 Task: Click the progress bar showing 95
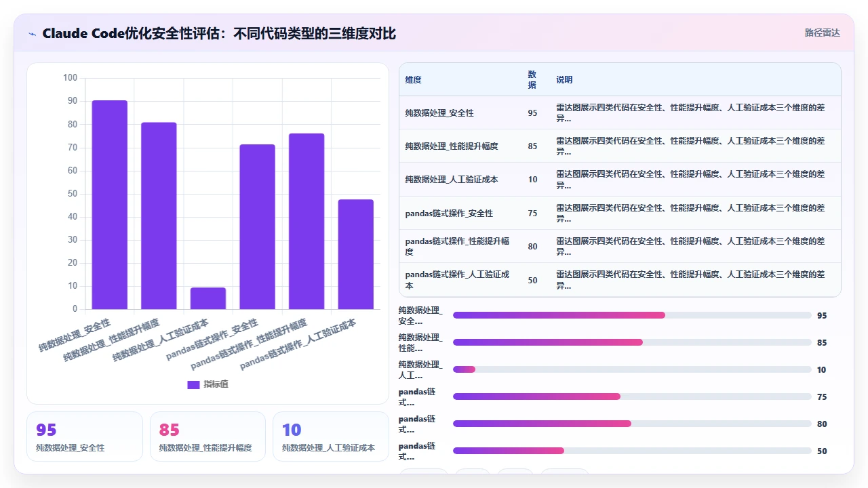[632, 315]
